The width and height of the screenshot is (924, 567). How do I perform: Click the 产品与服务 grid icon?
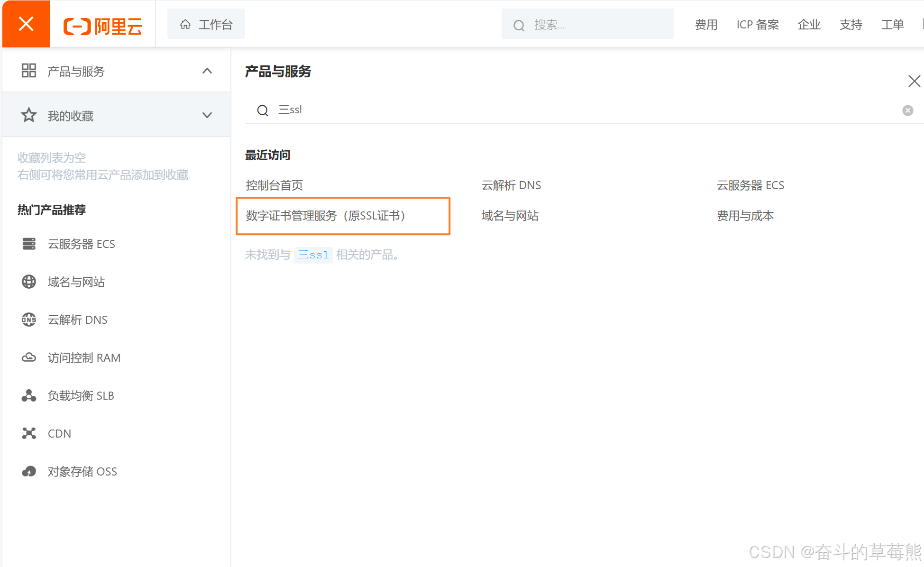click(x=29, y=71)
